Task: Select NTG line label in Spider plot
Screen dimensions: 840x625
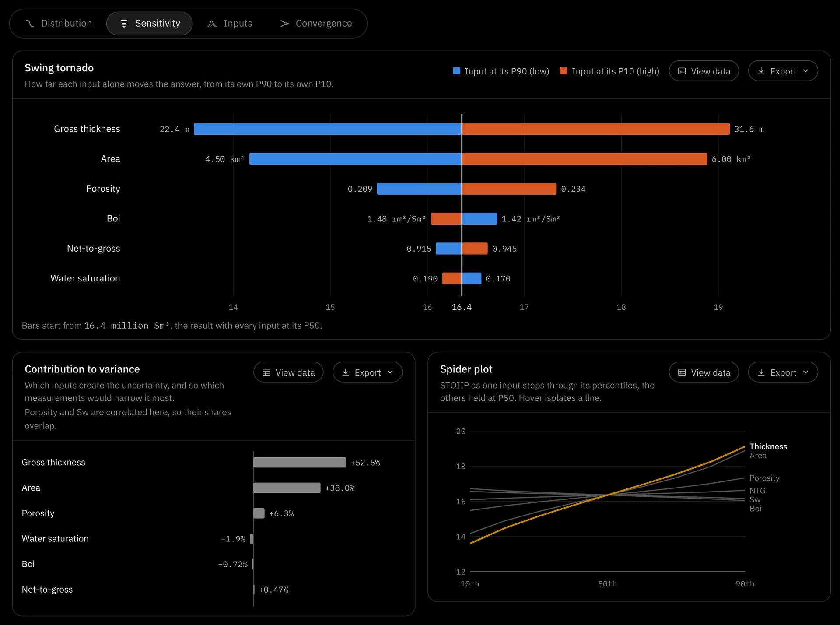Action: click(x=757, y=491)
